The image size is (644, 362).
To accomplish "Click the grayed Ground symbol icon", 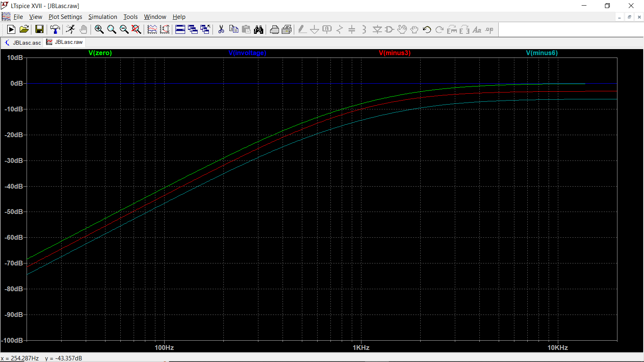I will tap(315, 29).
